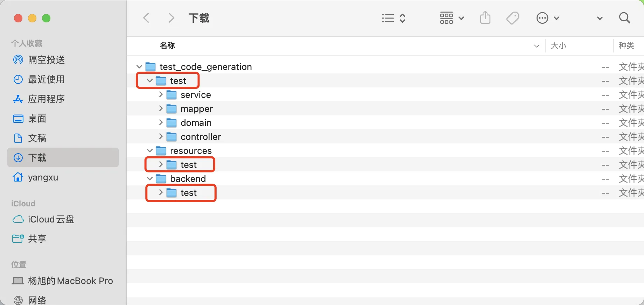The height and width of the screenshot is (305, 644).
Task: Open 桌面 in the sidebar
Action: pos(63,119)
